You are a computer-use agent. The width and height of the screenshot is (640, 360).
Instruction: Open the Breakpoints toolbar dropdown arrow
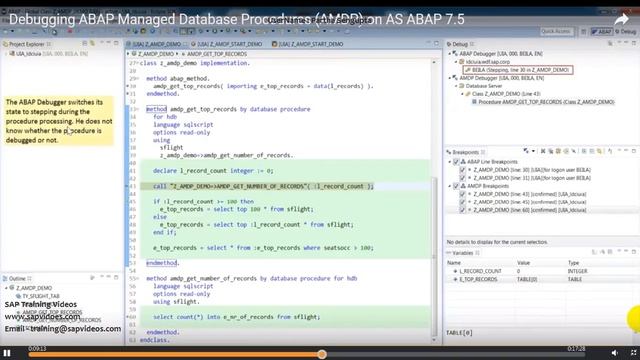(x=533, y=151)
